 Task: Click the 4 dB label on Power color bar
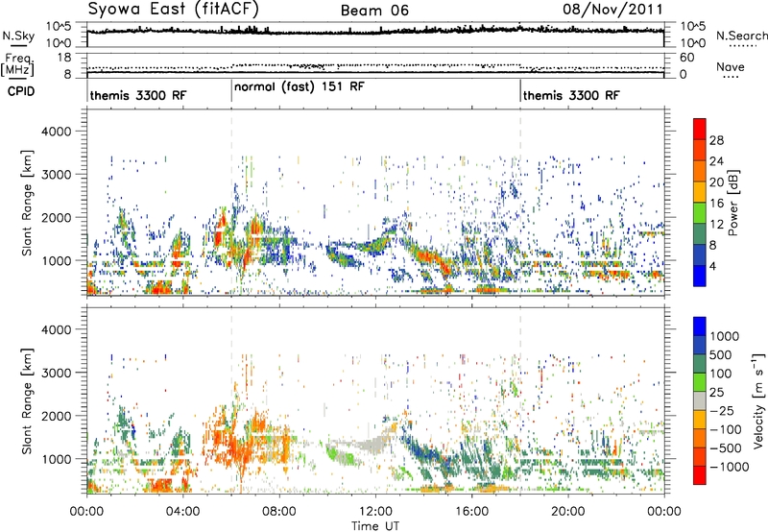tap(712, 266)
